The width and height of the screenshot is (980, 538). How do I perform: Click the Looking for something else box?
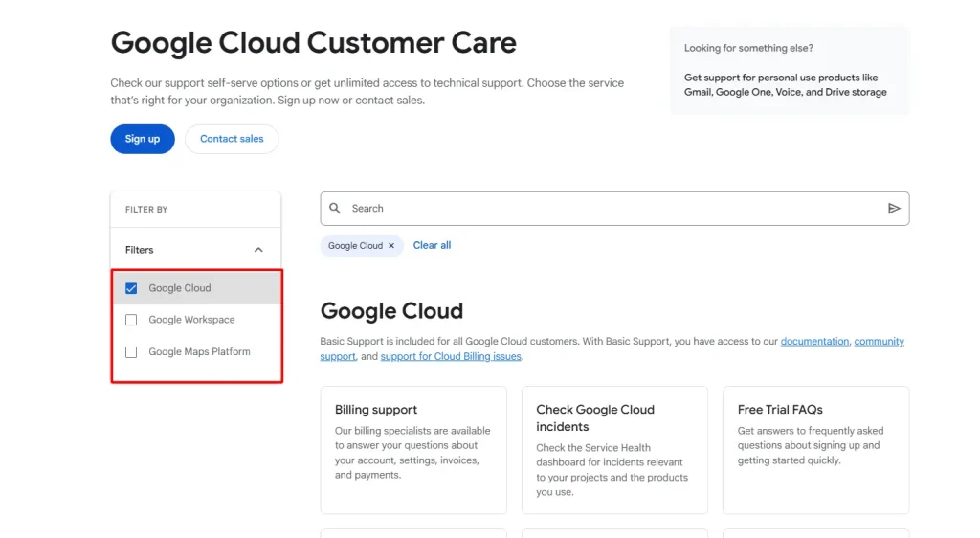point(790,71)
